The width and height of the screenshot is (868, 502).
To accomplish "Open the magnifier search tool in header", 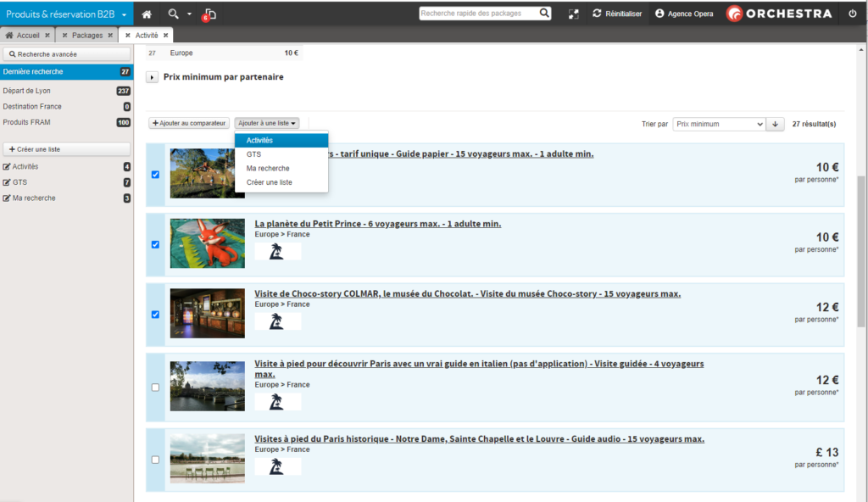I will coord(174,14).
